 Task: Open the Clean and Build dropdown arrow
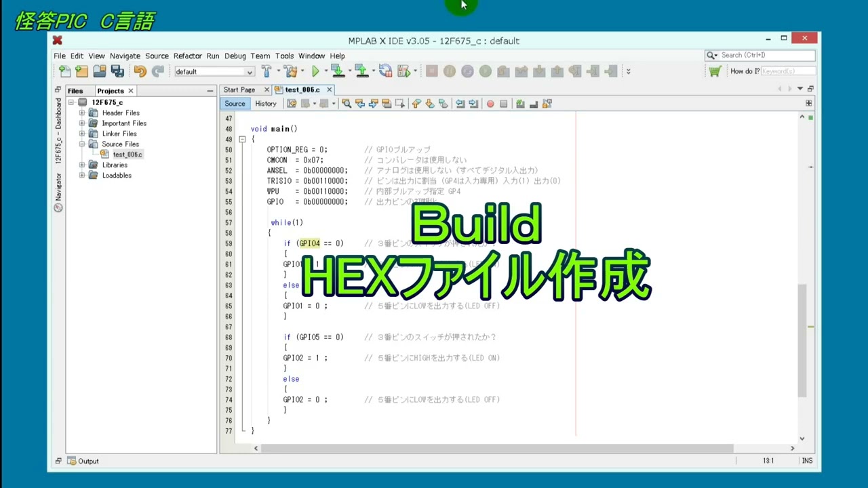[x=303, y=71]
